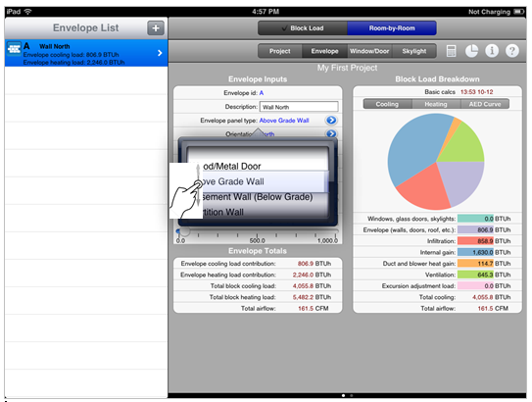Image resolution: width=532 pixels, height=402 pixels.
Task: Open the calculator icon in toolbar
Action: (451, 51)
